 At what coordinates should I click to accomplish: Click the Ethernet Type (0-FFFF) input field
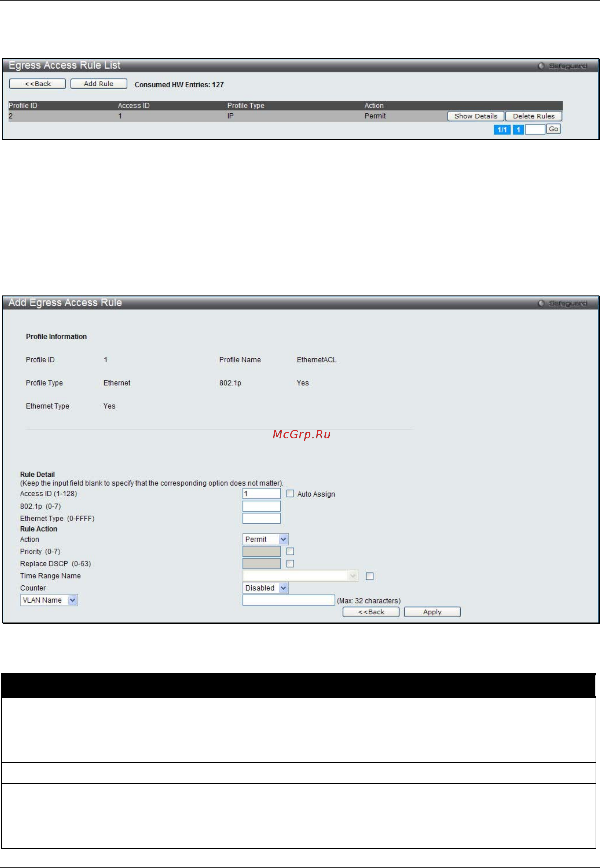261,518
